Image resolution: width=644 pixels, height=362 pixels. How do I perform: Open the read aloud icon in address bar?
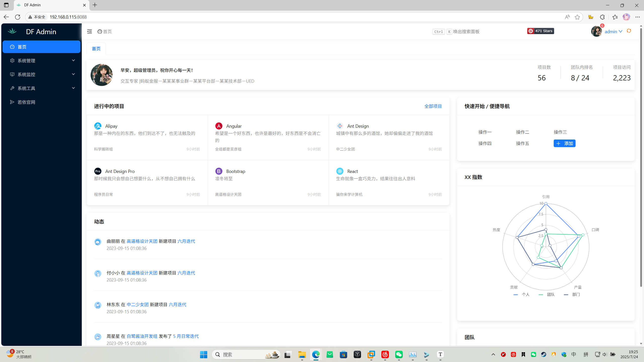tap(567, 17)
